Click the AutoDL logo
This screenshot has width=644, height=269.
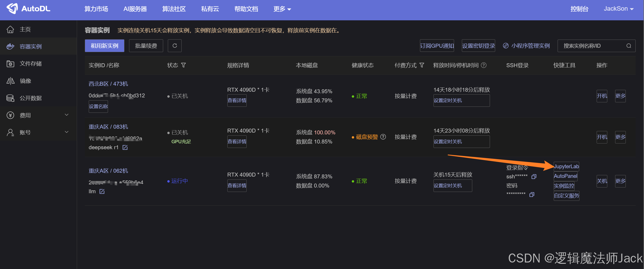click(x=28, y=9)
